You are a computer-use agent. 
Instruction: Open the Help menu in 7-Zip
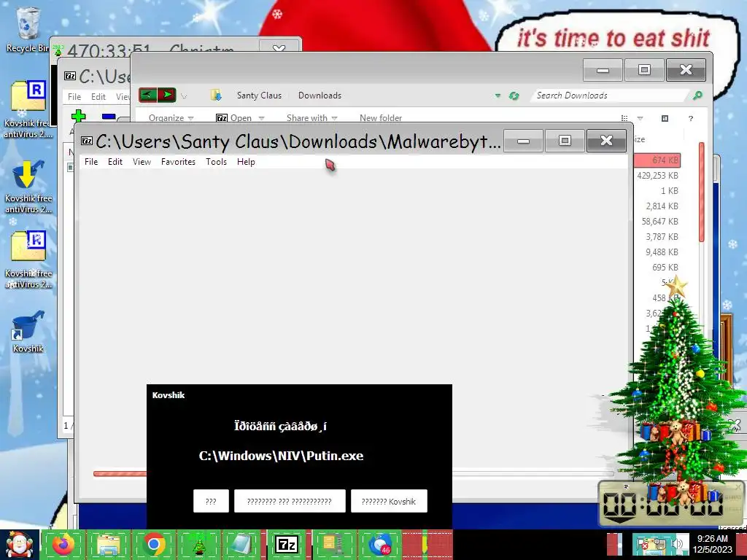246,162
